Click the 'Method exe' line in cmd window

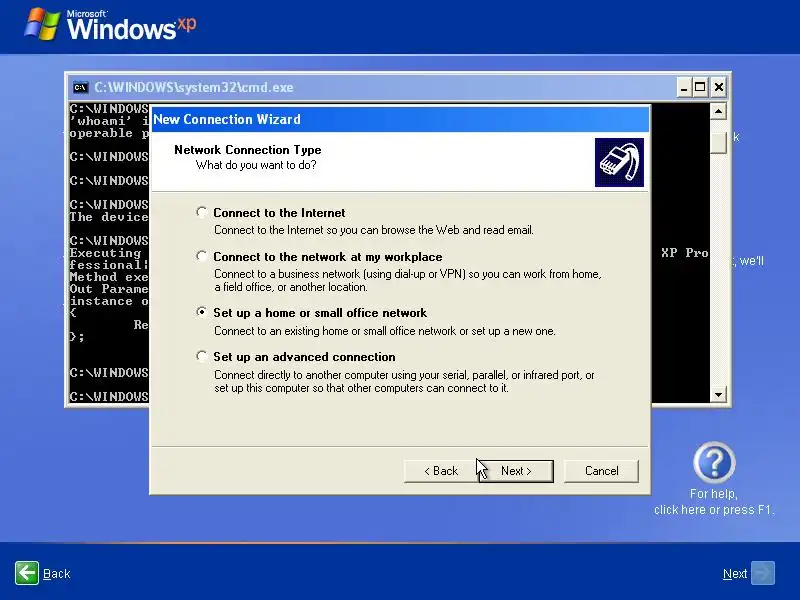pyautogui.click(x=109, y=277)
